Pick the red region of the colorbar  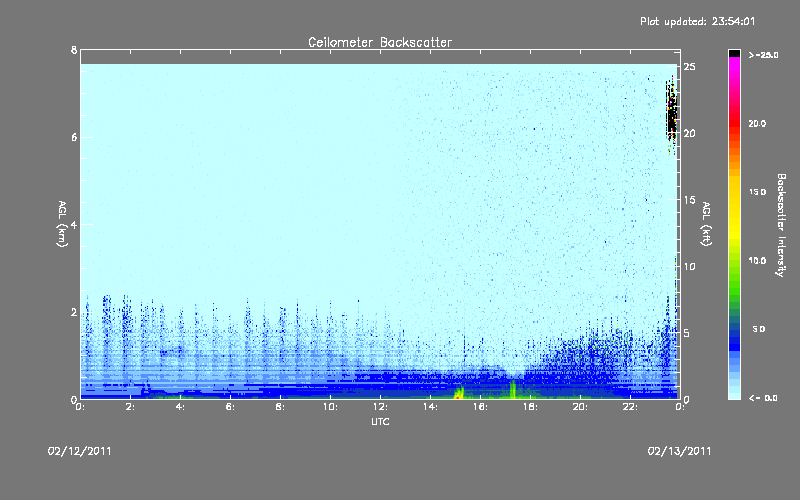tap(734, 125)
